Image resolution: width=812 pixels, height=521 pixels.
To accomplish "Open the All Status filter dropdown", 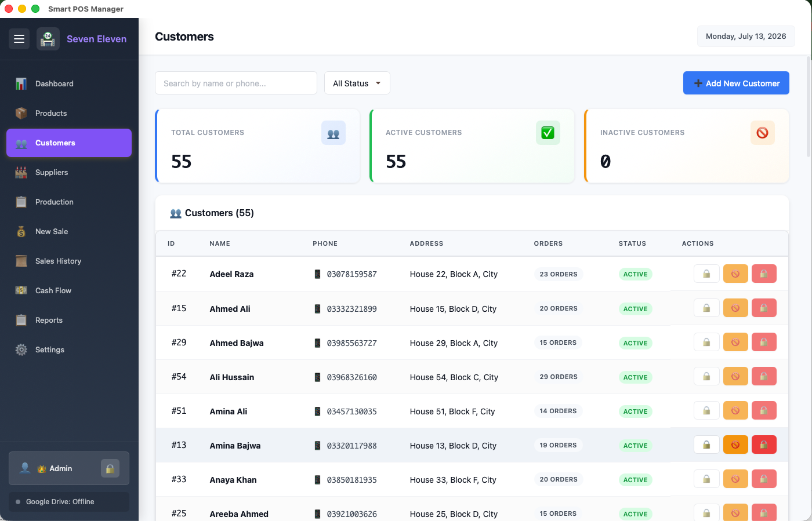I will [x=357, y=83].
